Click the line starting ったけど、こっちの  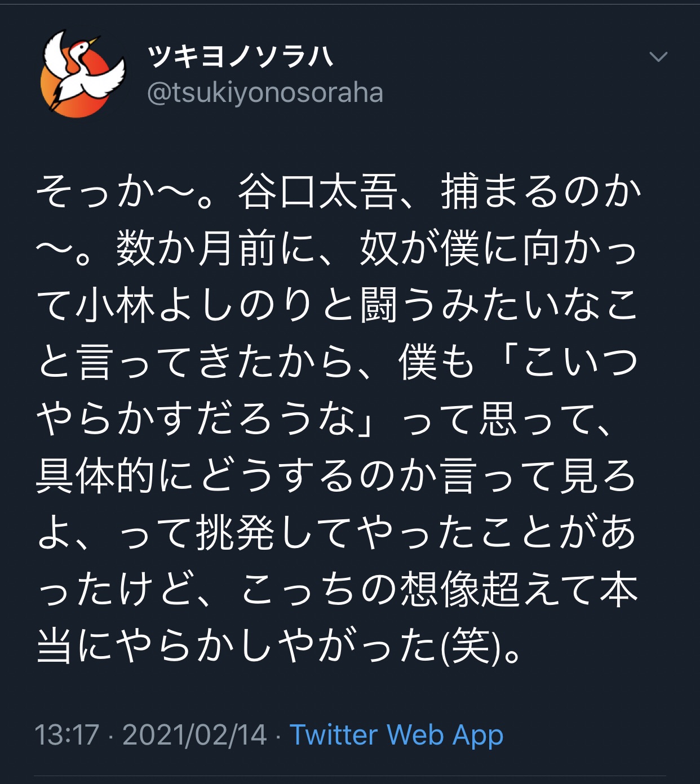337,590
